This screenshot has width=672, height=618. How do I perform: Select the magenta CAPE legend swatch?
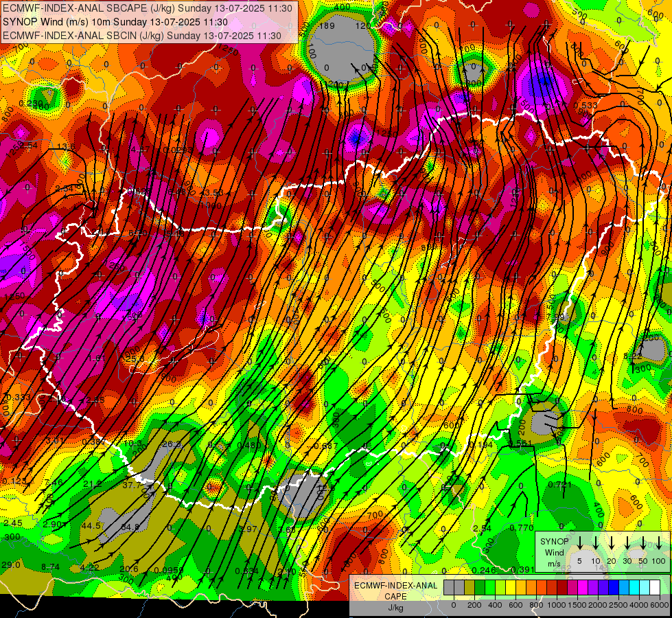(x=583, y=587)
